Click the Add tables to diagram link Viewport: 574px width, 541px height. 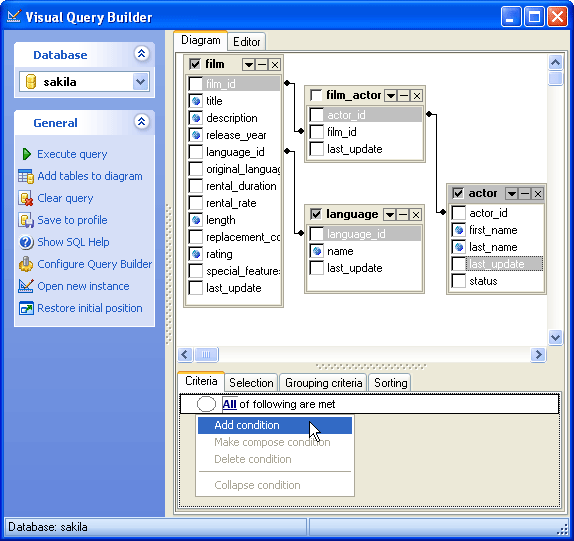tap(90, 176)
